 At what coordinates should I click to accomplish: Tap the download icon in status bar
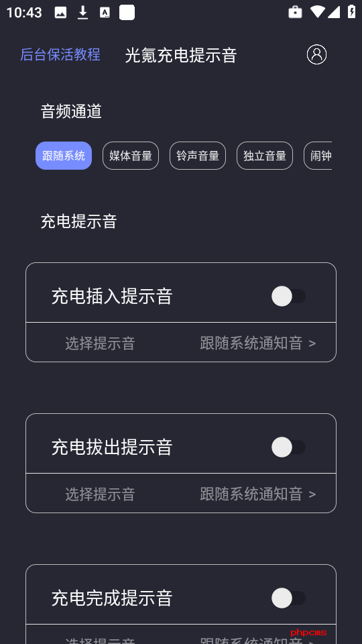click(83, 12)
